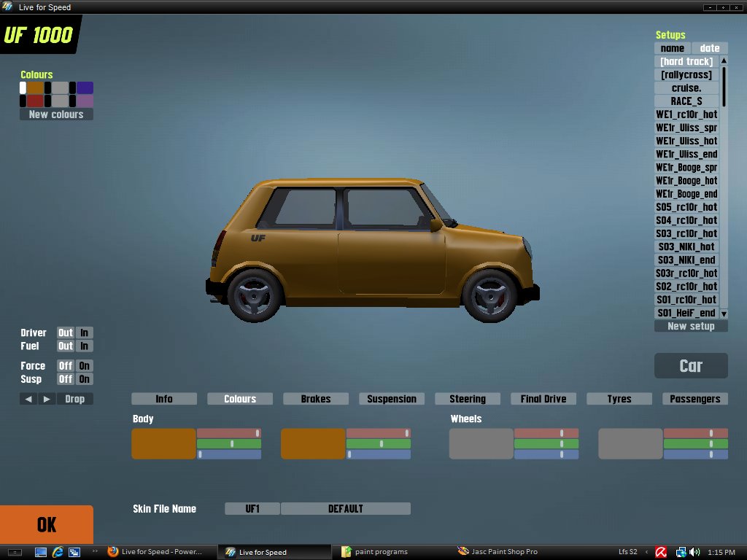Select the WE1_rc10r_hot setup
This screenshot has width=747, height=560.
point(686,114)
